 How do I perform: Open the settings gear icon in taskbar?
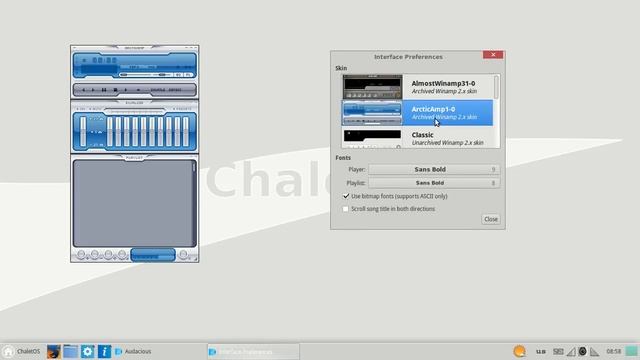tap(87, 351)
